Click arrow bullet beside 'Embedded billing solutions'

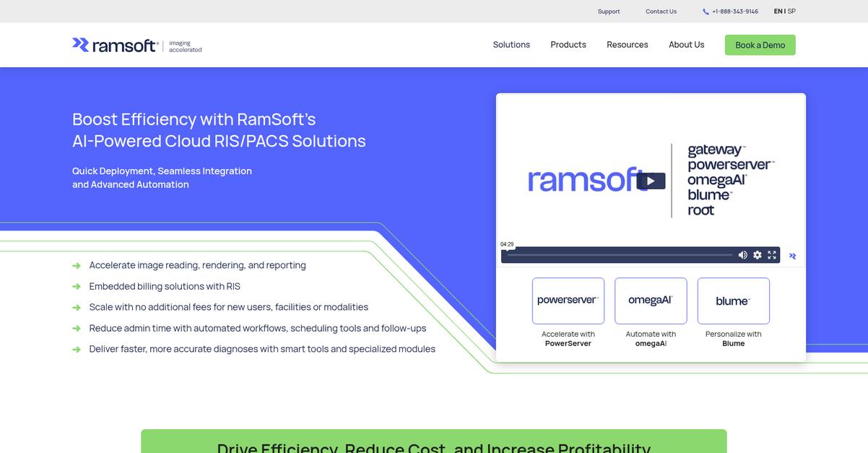77,287
